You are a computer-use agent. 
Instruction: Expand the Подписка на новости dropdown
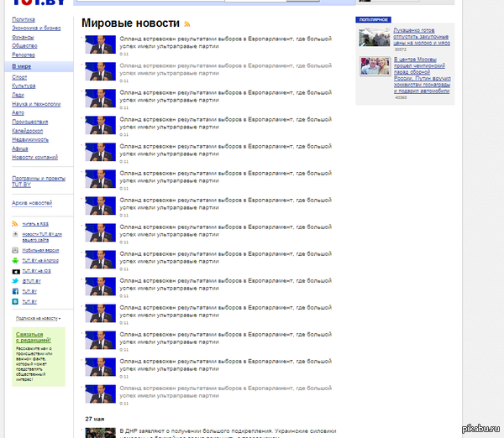pos(39,319)
